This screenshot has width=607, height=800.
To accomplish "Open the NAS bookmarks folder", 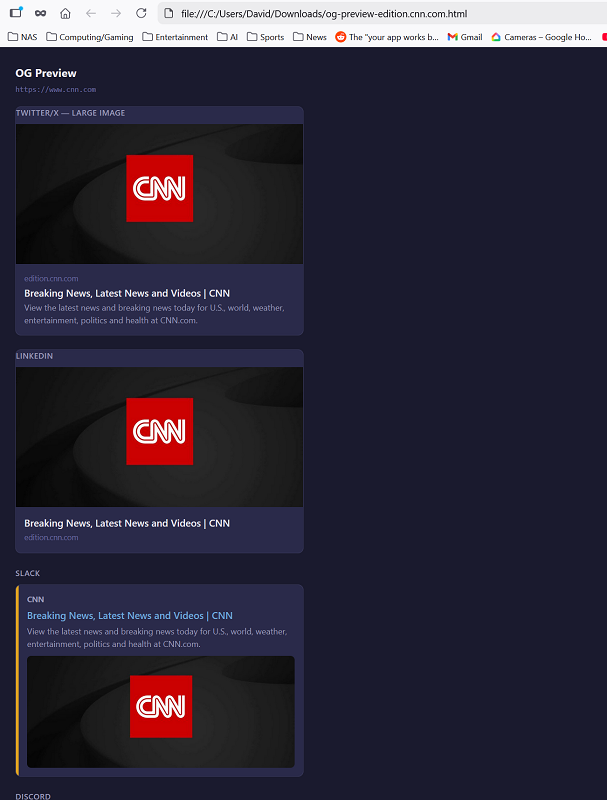I will point(22,37).
